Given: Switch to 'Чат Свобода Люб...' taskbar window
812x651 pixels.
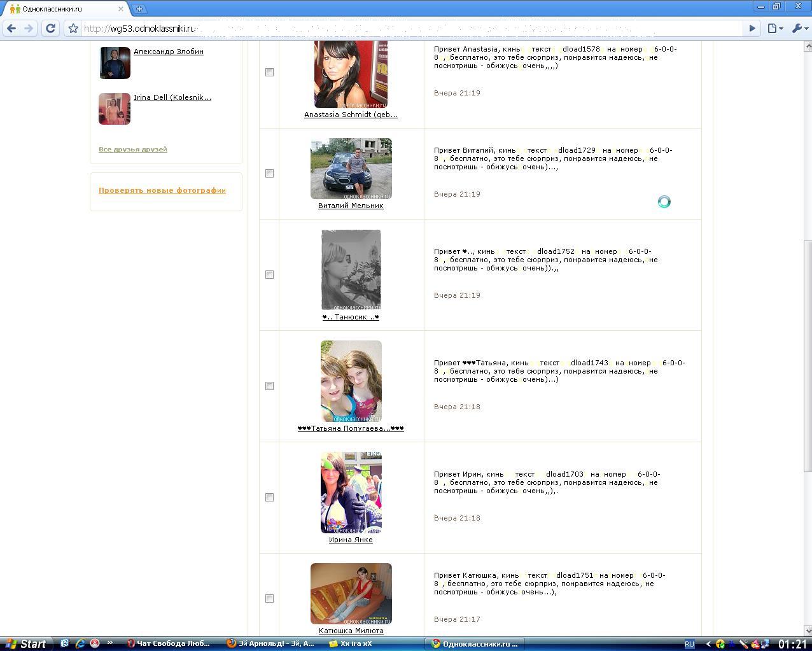Looking at the screenshot, I should (x=169, y=643).
